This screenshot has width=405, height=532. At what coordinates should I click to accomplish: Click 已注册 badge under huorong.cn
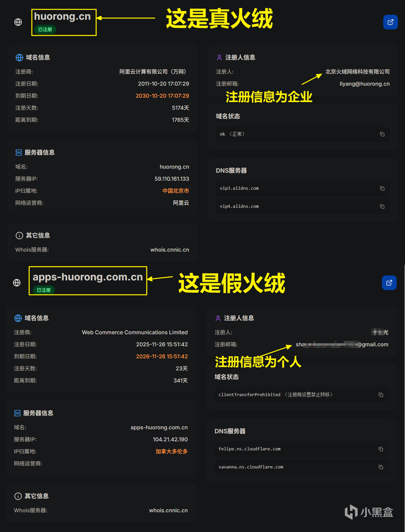[x=45, y=29]
